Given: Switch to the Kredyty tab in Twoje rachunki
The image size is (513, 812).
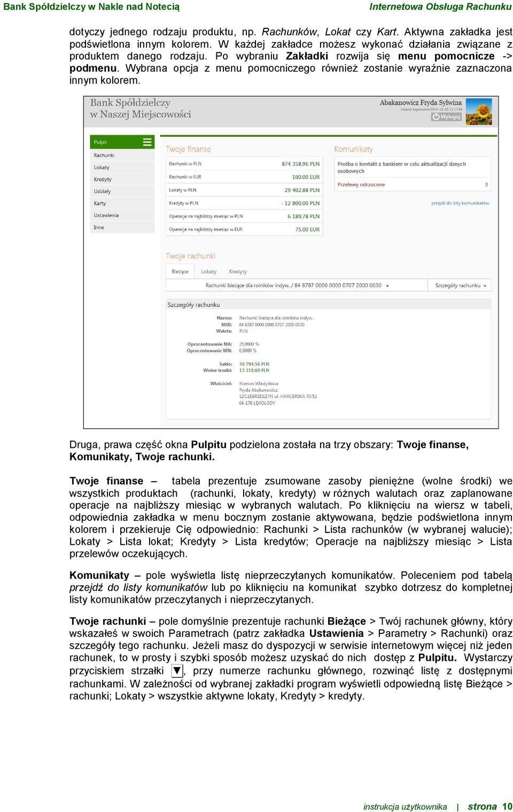Looking at the screenshot, I should pos(238,272).
